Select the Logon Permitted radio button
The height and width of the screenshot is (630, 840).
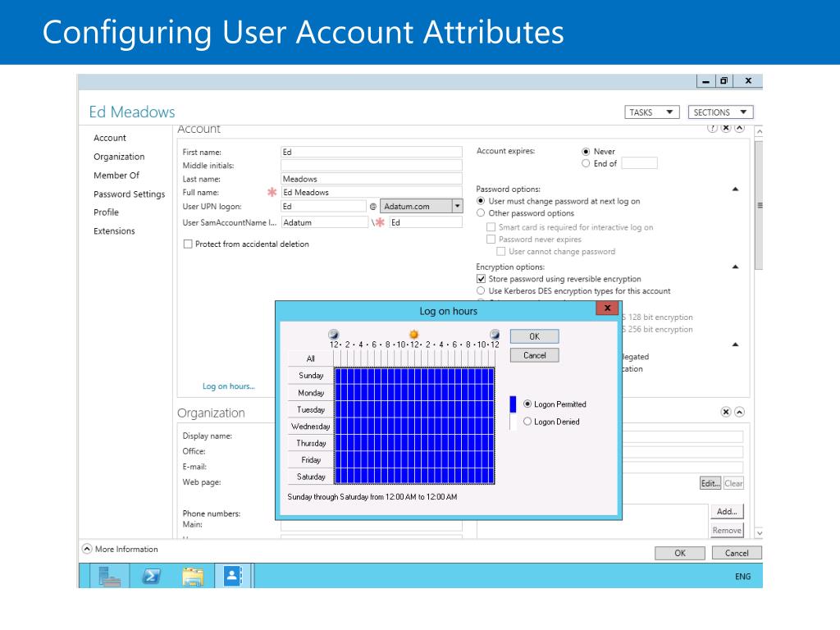coord(527,404)
